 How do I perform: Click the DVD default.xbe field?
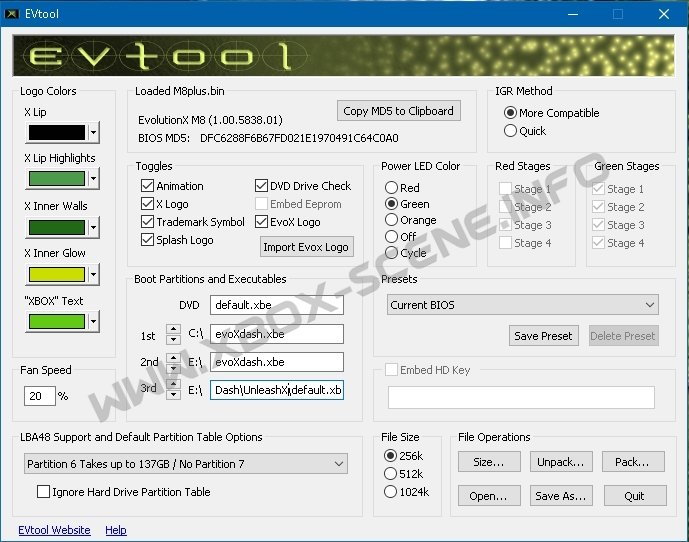point(277,305)
